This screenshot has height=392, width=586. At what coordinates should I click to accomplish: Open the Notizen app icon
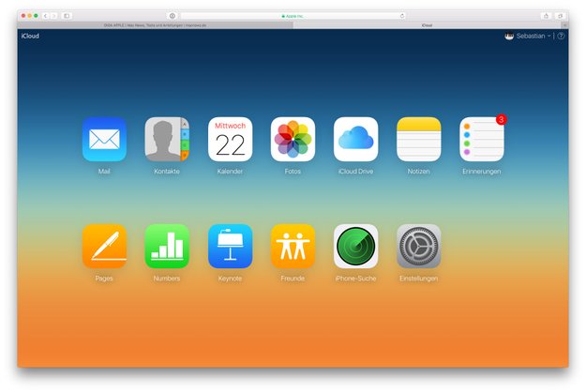pos(419,139)
